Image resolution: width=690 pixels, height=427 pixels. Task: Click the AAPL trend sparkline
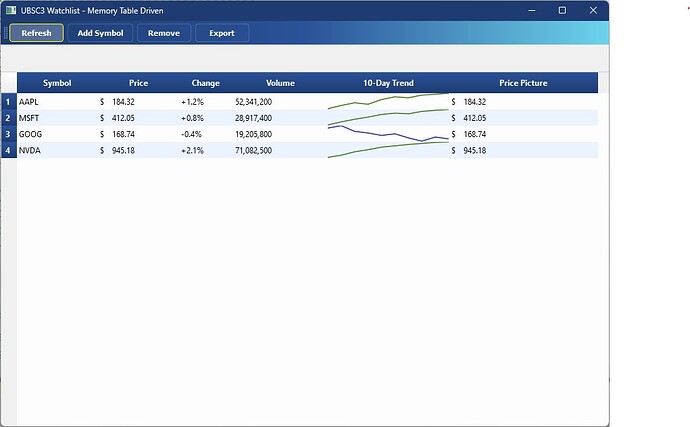coord(388,101)
